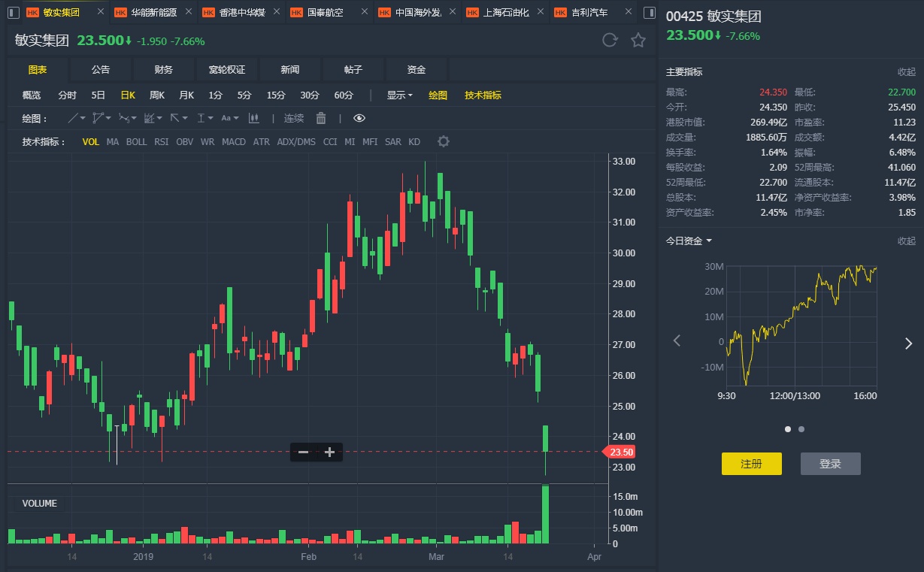Open the 今日资金 dropdown
924x572 pixels.
tap(689, 241)
